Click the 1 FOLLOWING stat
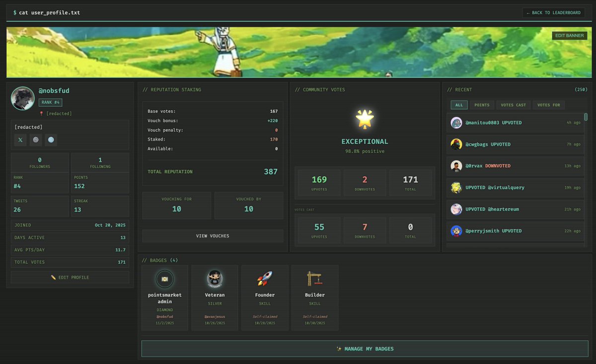The height and width of the screenshot is (364, 596). click(x=100, y=163)
